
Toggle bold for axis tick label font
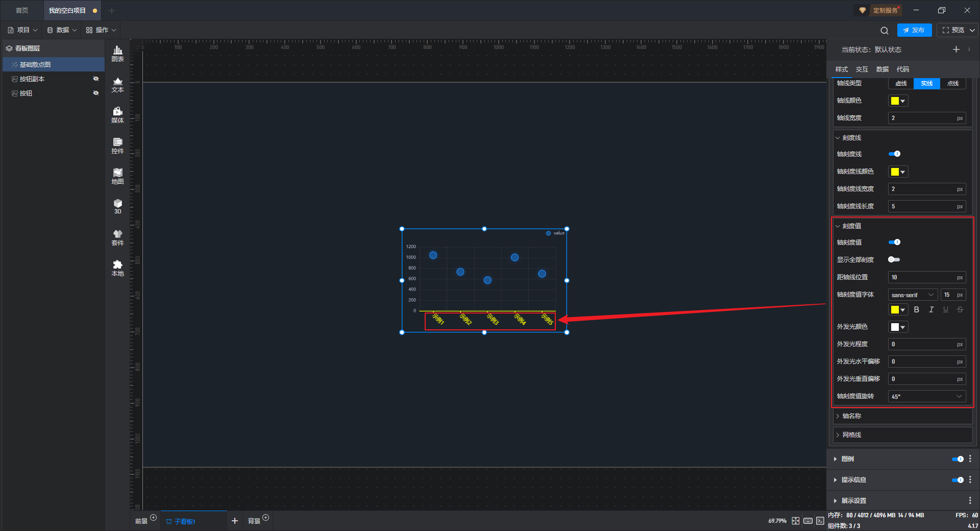click(916, 309)
